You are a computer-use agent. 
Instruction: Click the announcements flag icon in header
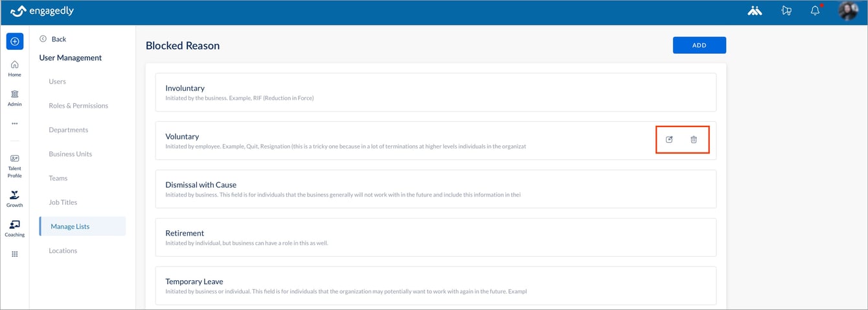(x=786, y=10)
